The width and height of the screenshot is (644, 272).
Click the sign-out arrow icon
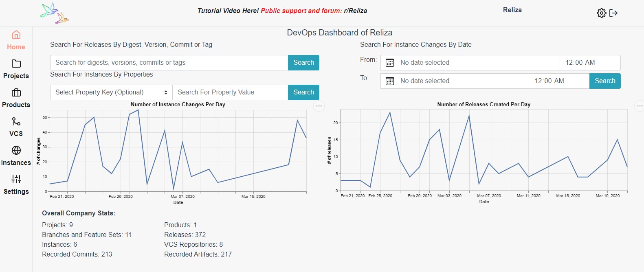click(x=613, y=13)
